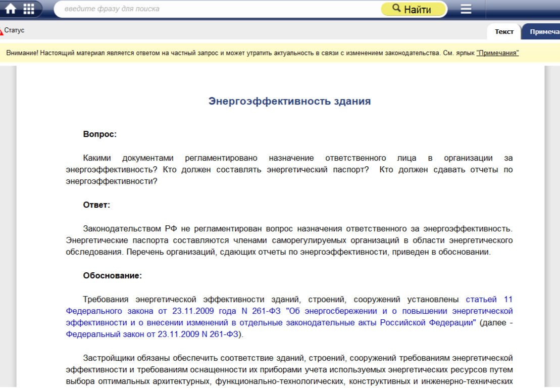Open the hamburger menu icon
This screenshot has height=392, width=560.
coord(466,9)
